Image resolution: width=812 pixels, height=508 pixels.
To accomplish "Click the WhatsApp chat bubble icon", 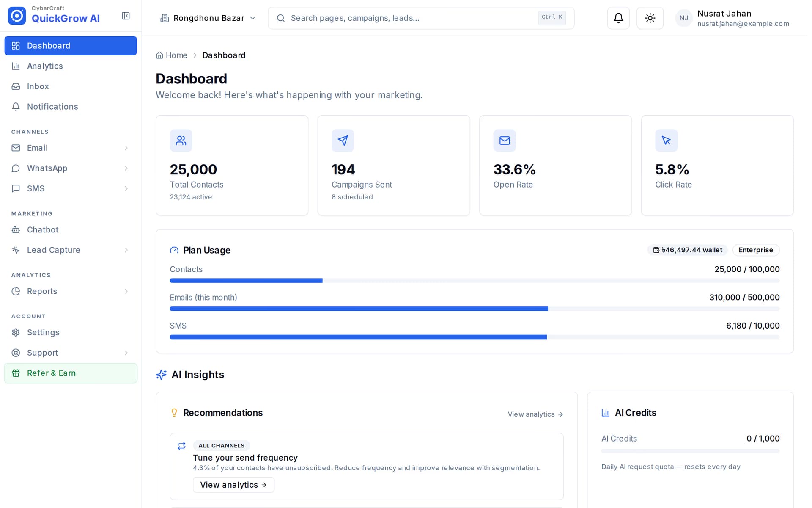I will click(16, 168).
